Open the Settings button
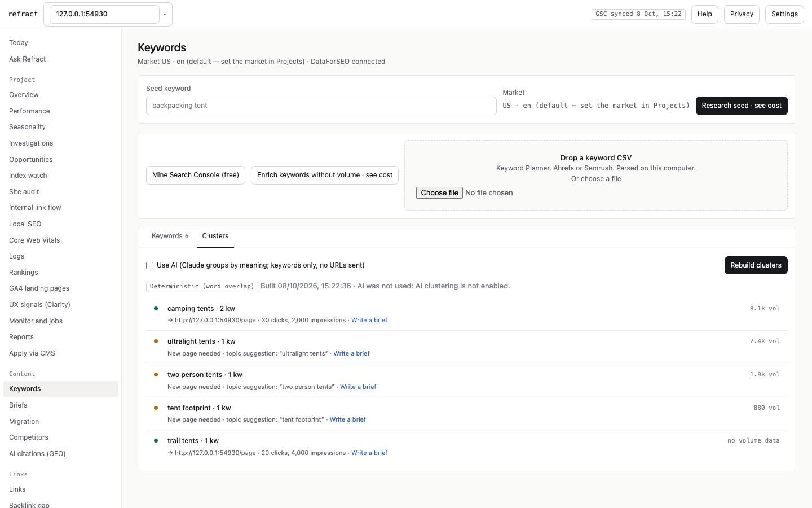 tap(784, 14)
